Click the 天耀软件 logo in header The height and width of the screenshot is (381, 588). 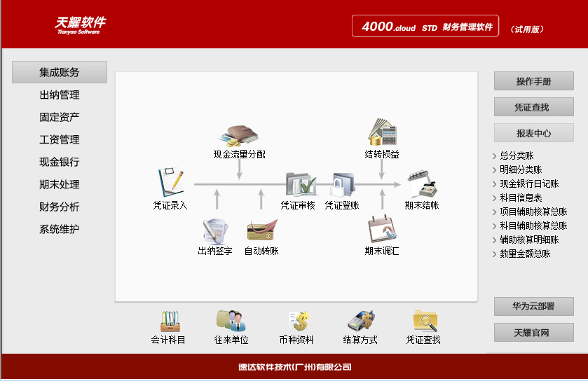(81, 25)
